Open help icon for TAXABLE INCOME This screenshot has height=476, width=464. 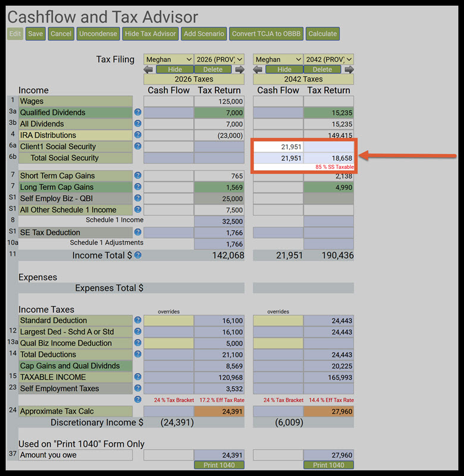138,377
